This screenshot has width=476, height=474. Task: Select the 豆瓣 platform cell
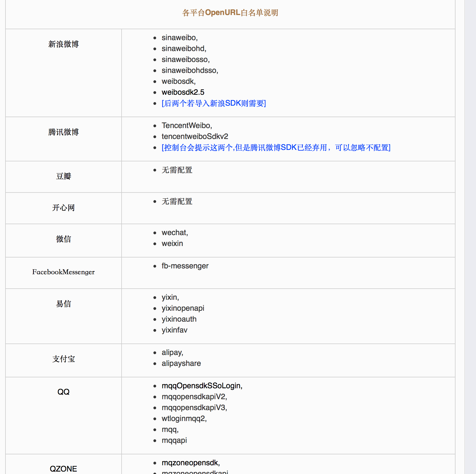pos(63,176)
